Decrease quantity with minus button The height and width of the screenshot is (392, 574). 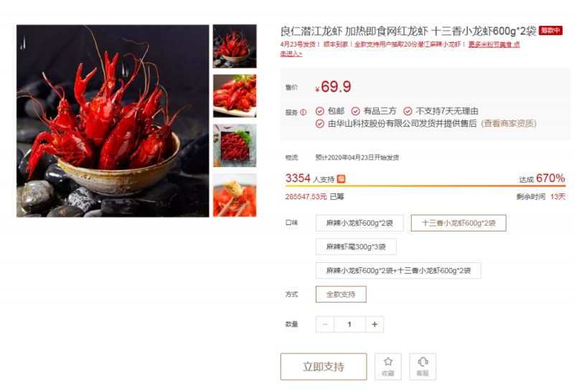click(x=325, y=325)
